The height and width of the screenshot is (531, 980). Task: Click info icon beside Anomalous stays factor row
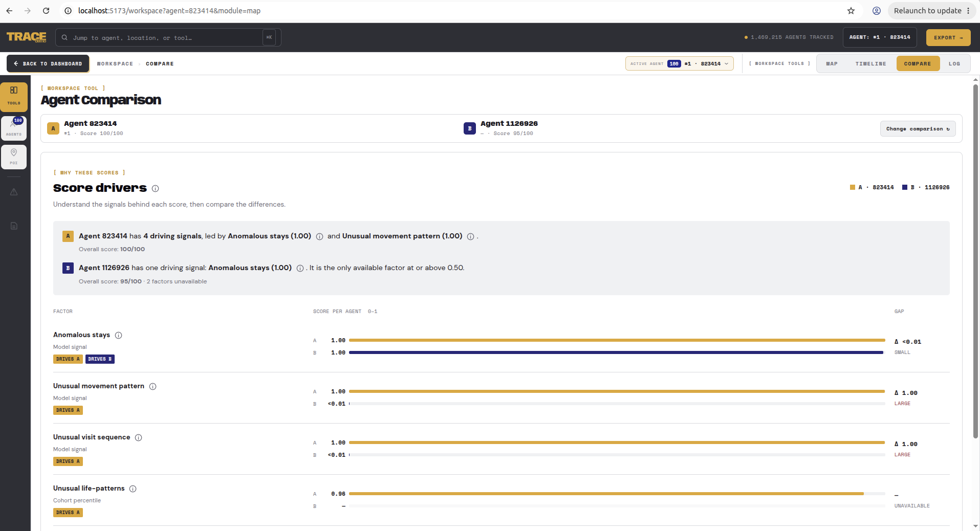119,336
